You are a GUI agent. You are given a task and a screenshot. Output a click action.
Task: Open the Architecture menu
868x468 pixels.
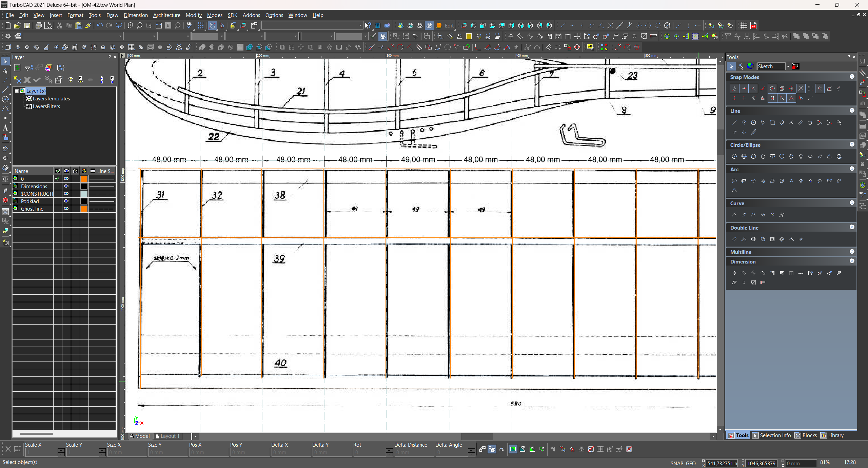pos(166,15)
